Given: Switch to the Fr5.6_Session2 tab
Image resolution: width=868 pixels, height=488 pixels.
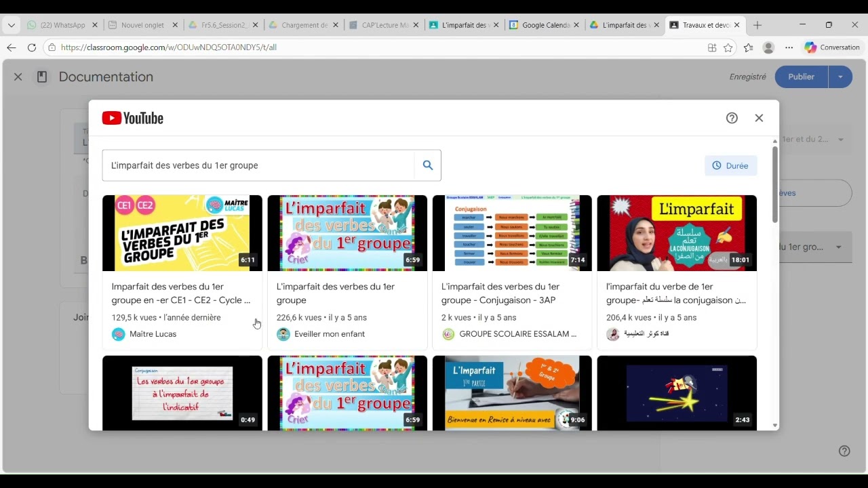Looking at the screenshot, I should click(x=224, y=25).
